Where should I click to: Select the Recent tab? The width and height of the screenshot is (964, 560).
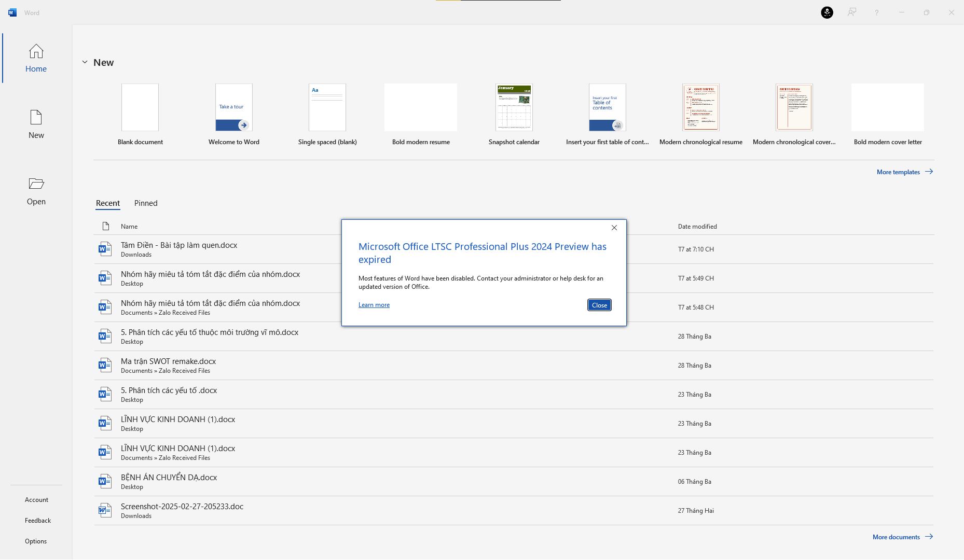[x=107, y=203]
